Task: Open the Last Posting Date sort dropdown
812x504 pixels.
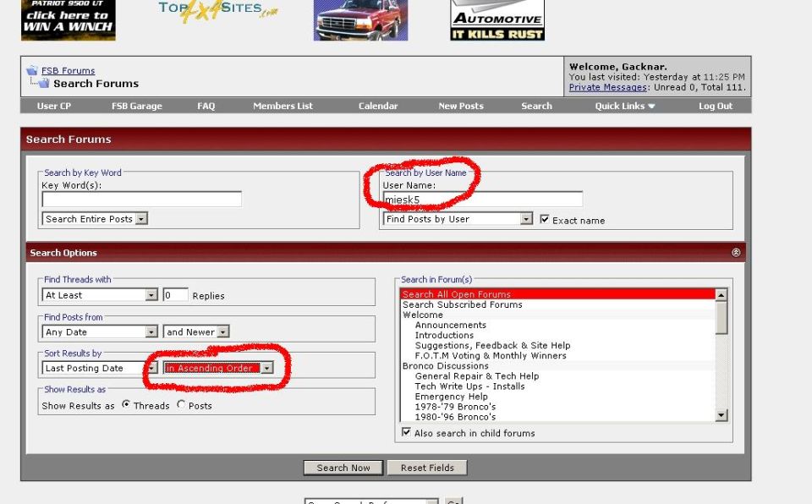Action: click(100, 368)
